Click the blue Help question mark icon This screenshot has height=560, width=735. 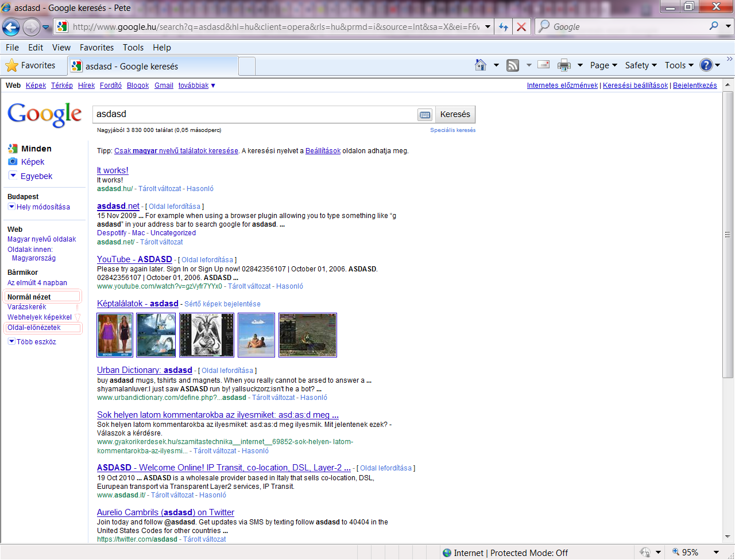pyautogui.click(x=706, y=65)
